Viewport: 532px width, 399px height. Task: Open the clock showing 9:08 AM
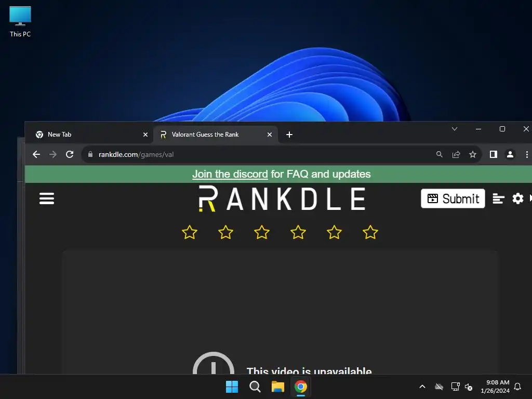495,387
